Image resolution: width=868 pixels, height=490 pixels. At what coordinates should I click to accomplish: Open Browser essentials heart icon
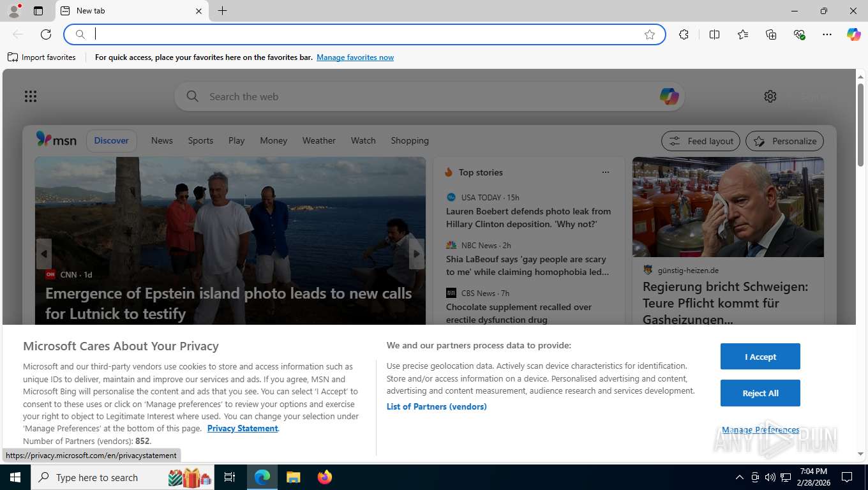tap(799, 34)
